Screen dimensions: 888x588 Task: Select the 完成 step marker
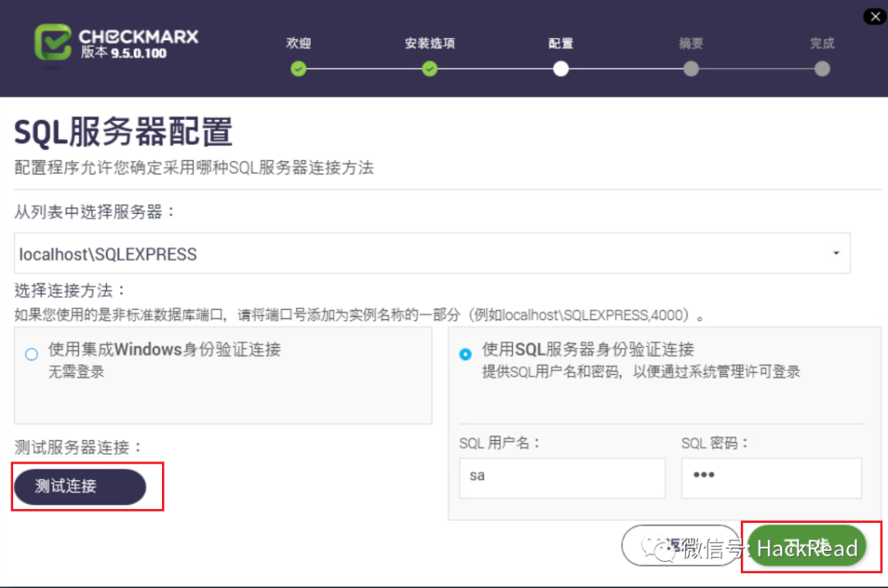pyautogui.click(x=822, y=69)
